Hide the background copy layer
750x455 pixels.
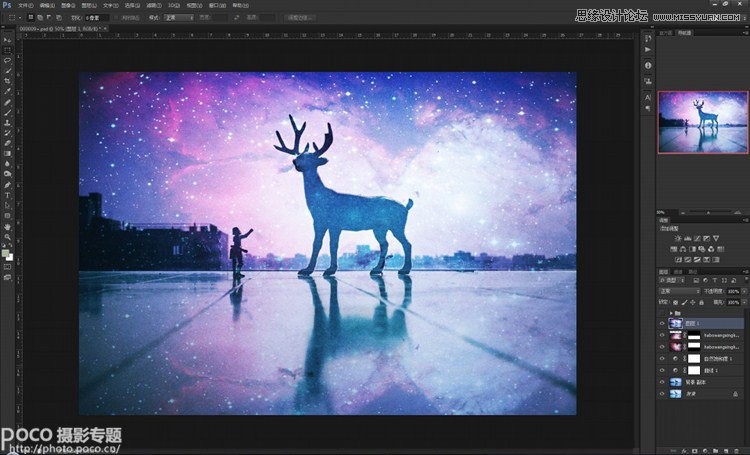(x=662, y=382)
